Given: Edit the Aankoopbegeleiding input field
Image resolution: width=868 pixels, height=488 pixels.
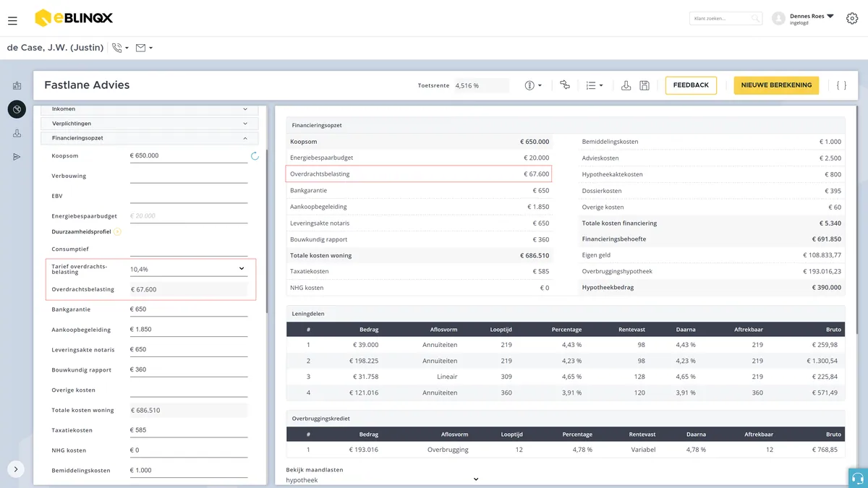Looking at the screenshot, I should coord(189,330).
